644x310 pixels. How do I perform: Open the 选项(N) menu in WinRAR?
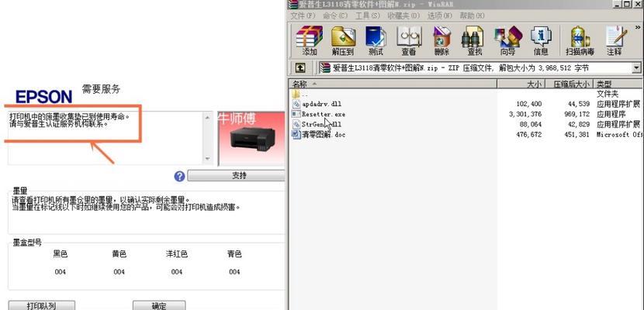(x=439, y=15)
